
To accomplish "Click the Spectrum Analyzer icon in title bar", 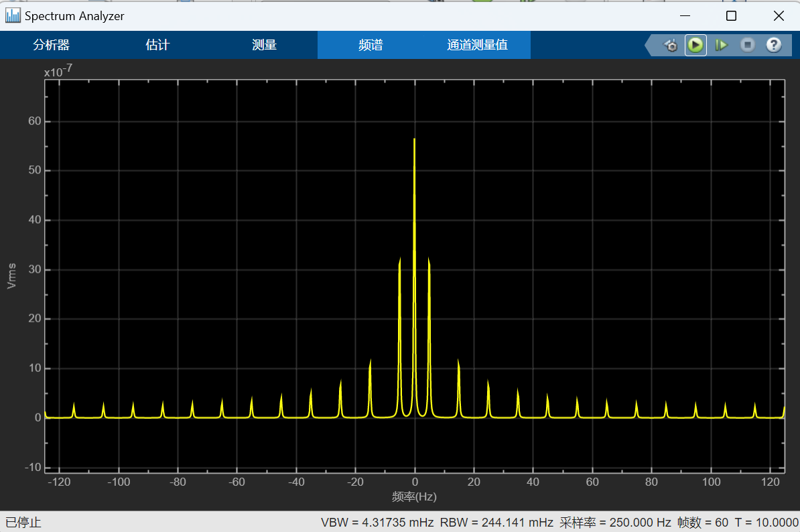I will click(11, 15).
